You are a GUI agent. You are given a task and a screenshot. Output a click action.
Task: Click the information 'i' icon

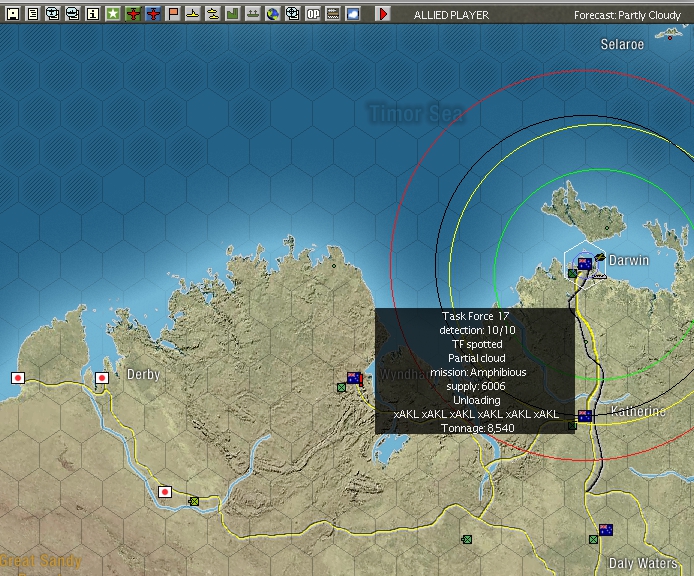93,14
